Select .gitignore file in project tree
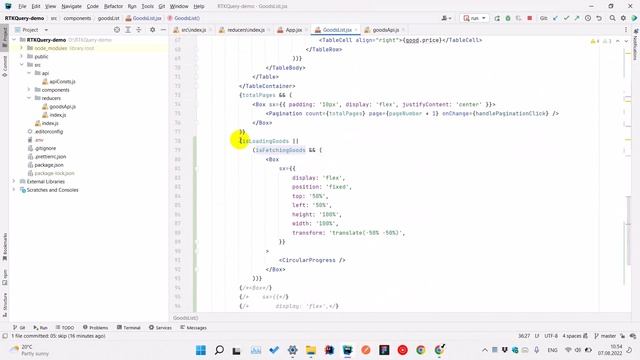This screenshot has width=640, height=360. (45, 148)
